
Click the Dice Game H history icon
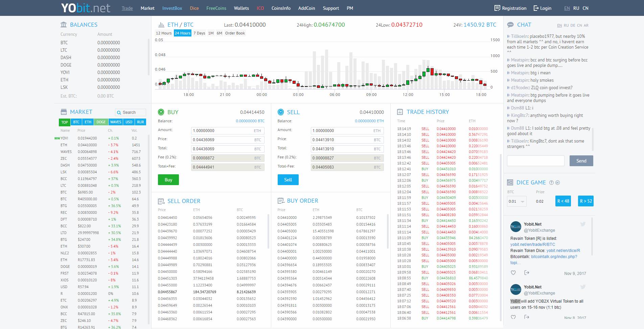tap(557, 182)
